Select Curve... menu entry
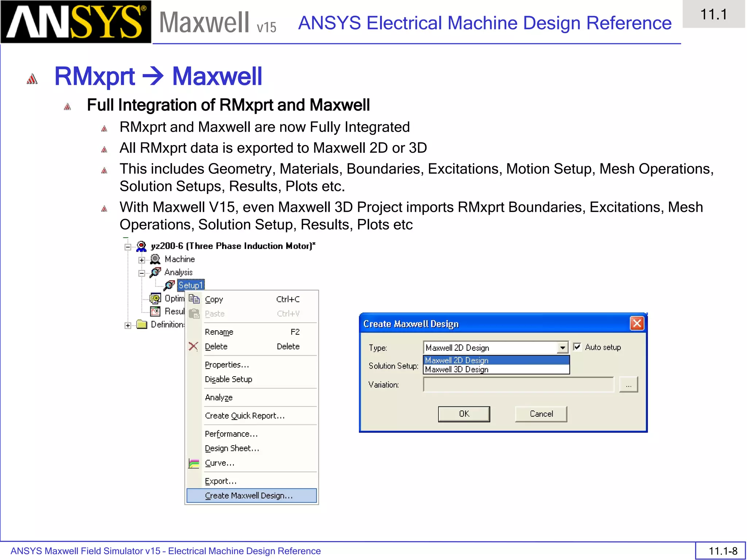This screenshot has width=747, height=560. point(252,463)
